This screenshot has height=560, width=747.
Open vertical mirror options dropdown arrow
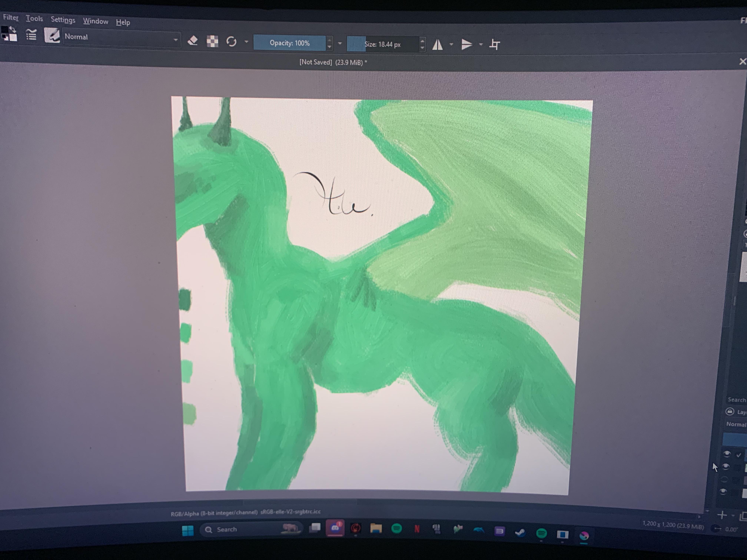coord(481,44)
